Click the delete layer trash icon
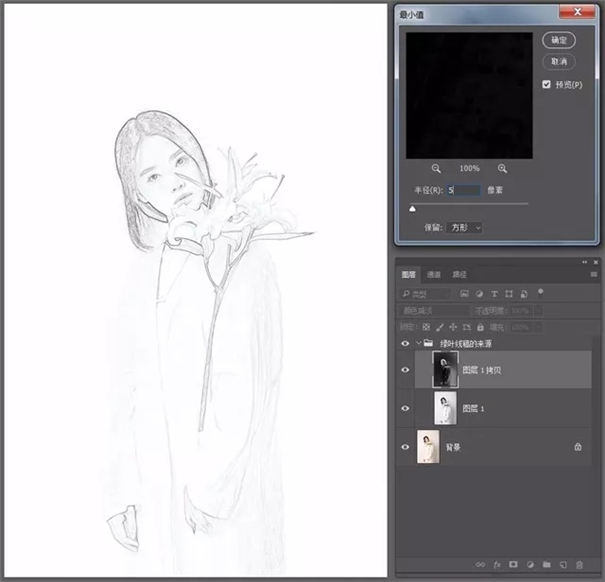Screen dimensions: 605x582 coord(579,566)
